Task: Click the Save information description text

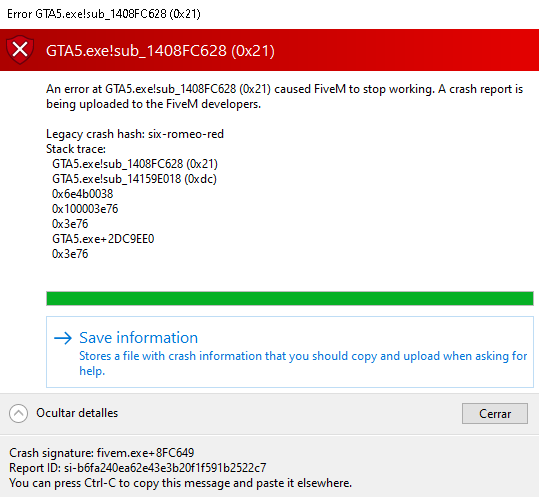Action: [303, 363]
